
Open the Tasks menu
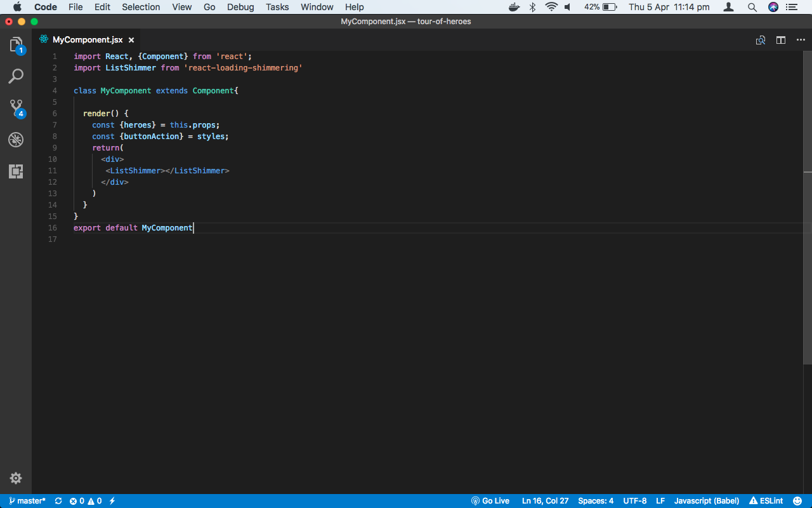[277, 7]
